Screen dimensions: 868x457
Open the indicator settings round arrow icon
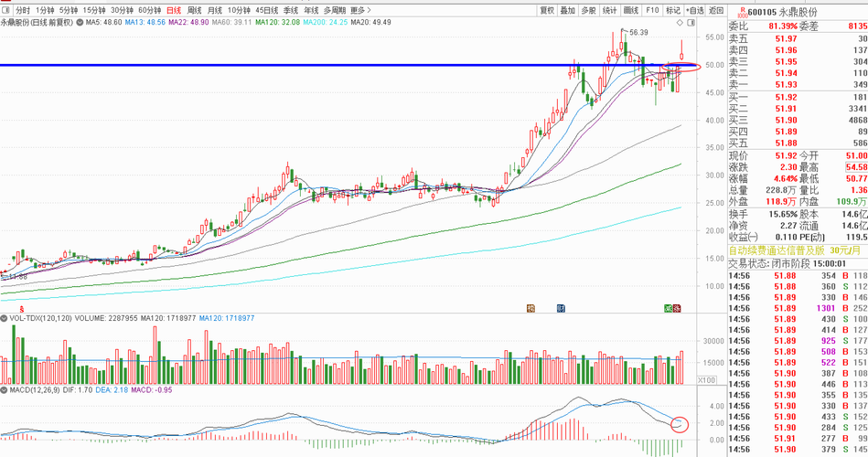pyautogui.click(x=80, y=23)
